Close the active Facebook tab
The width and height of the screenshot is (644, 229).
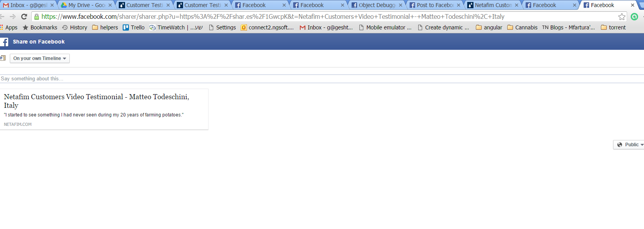click(x=633, y=5)
